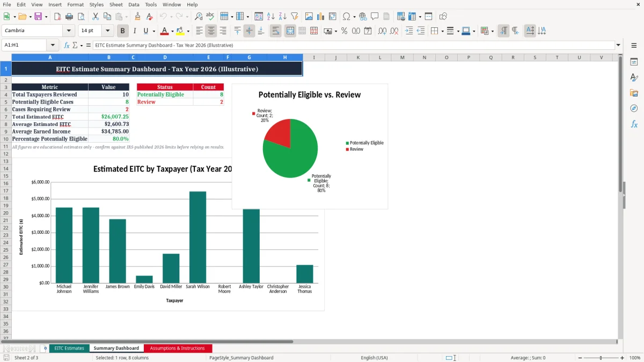Insert hyperlink icon

pos(363,17)
